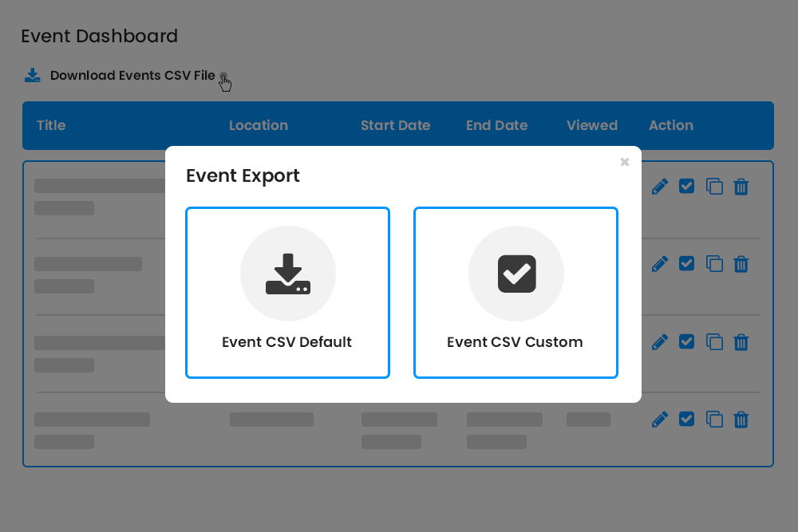Edit the first event with the pencil icon
The width and height of the screenshot is (798, 532).
tap(659, 186)
